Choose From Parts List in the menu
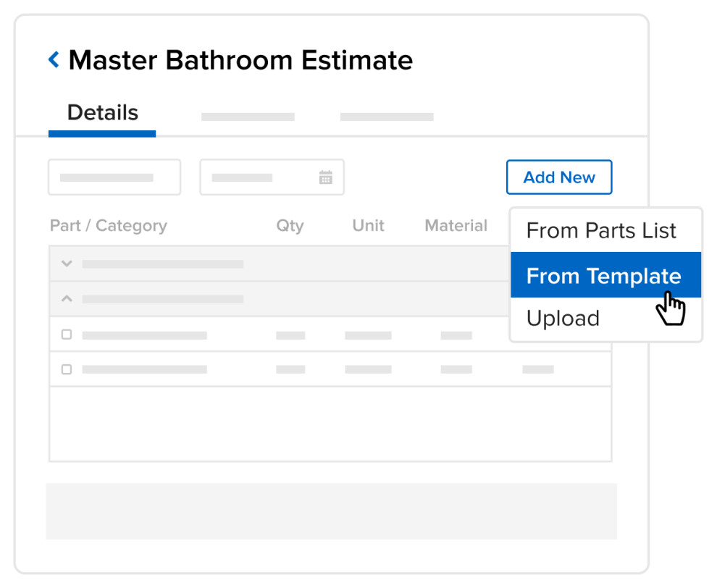 point(602,230)
